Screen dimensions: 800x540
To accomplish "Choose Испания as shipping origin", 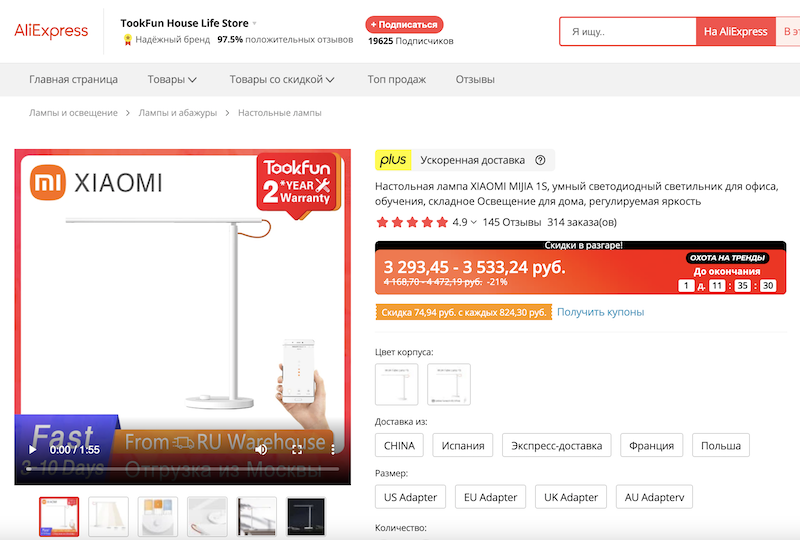I will click(463, 446).
